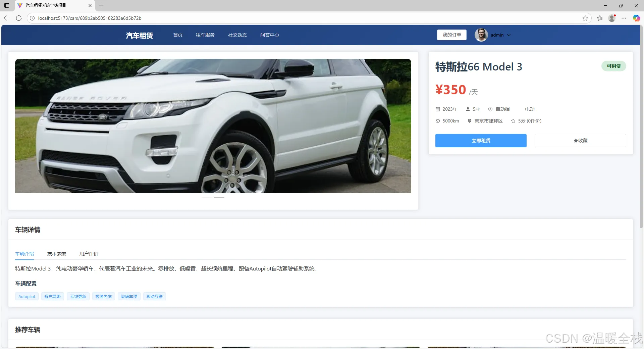Open a new browser tab
Screen dimensions: 644x349
[101, 5]
